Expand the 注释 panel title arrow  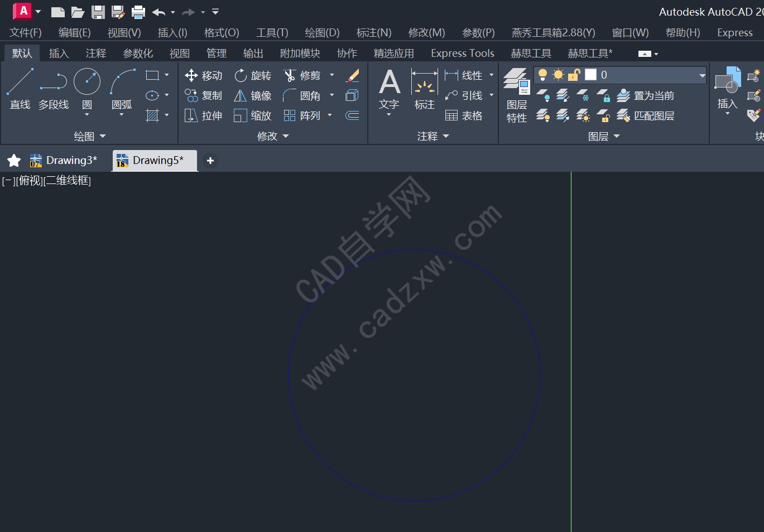coord(445,136)
